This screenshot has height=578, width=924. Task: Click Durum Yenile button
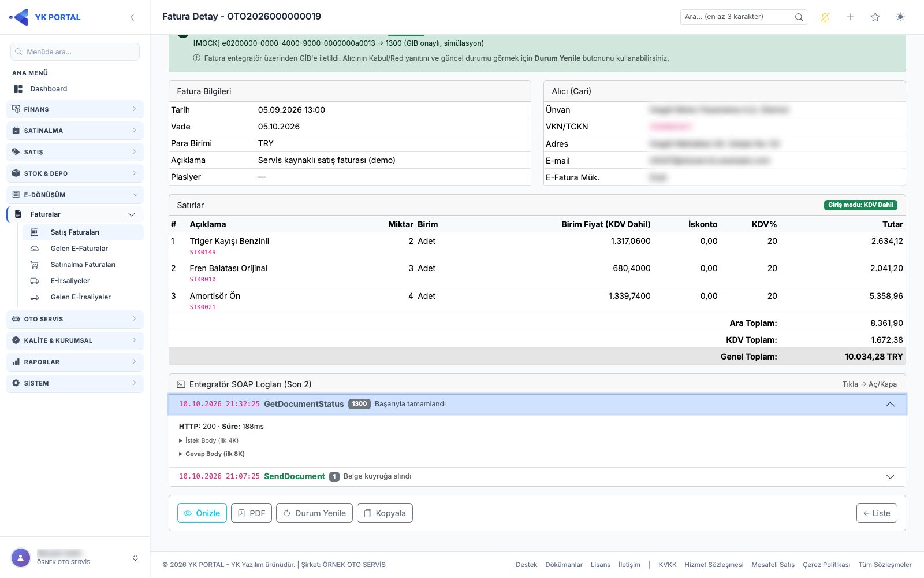[x=314, y=513]
